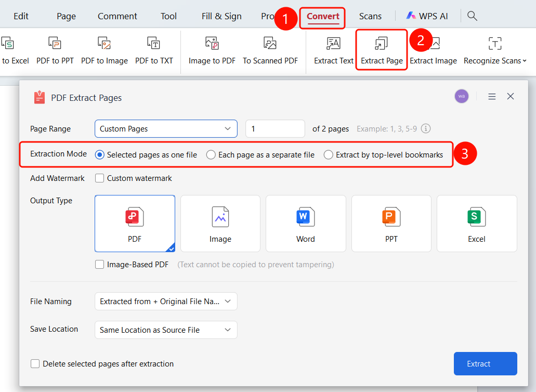Viewport: 536px width, 392px height.
Task: Pick Word as output type
Action: tap(306, 224)
